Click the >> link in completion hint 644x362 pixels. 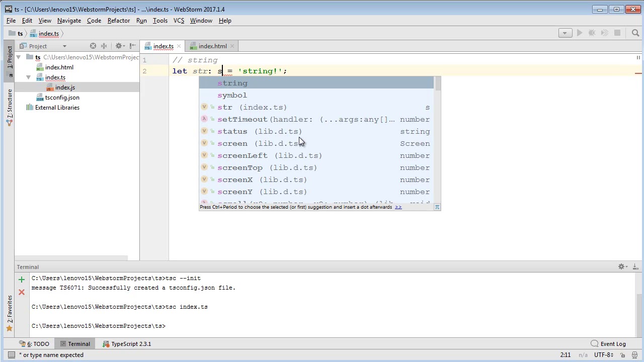[x=398, y=207]
